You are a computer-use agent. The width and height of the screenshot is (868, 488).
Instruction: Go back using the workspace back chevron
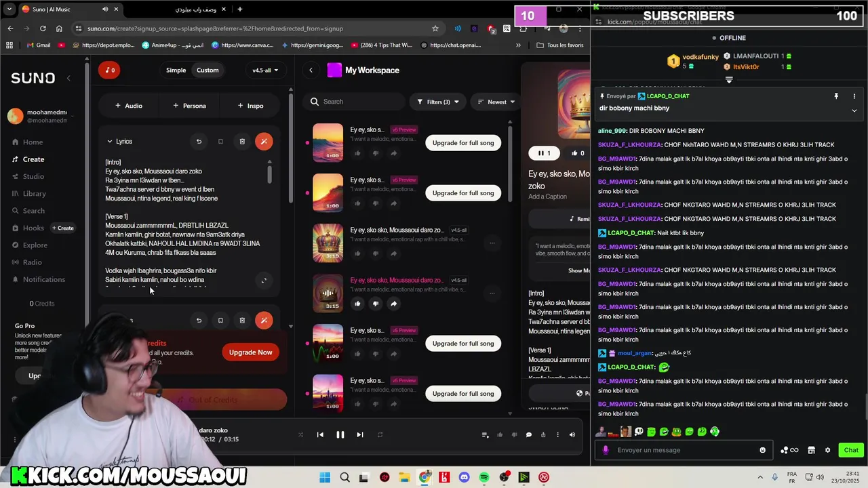311,70
